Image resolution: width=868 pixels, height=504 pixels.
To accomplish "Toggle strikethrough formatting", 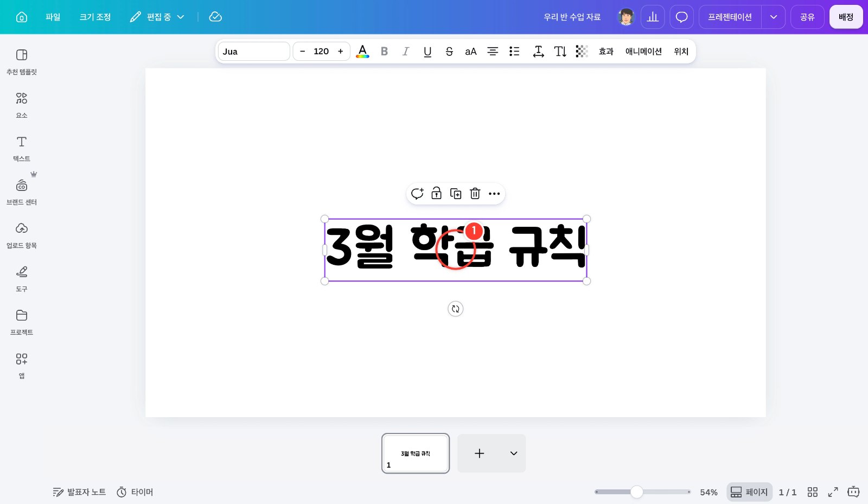I will [449, 52].
